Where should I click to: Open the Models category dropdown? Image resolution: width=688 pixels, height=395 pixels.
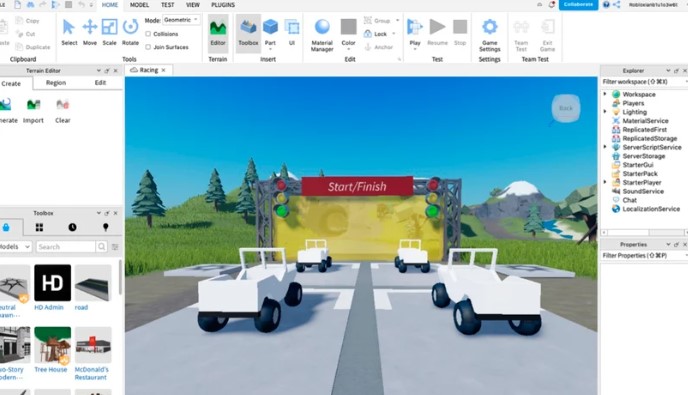point(16,247)
